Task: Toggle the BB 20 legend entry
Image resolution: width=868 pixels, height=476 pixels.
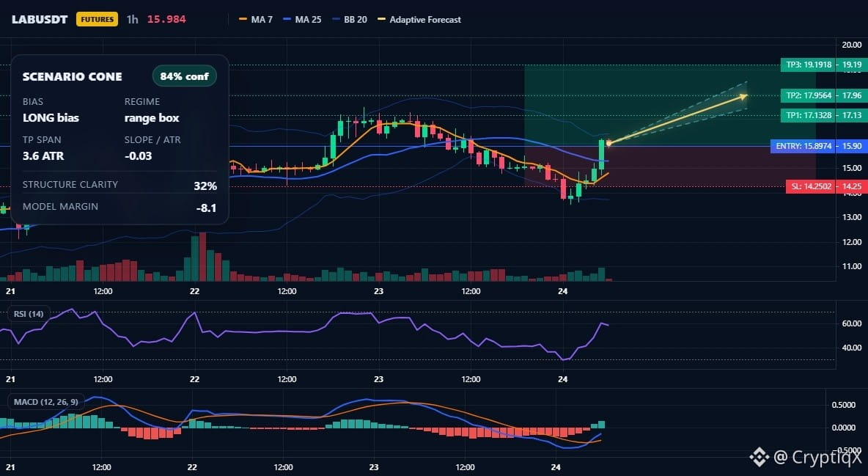Action: click(350, 19)
